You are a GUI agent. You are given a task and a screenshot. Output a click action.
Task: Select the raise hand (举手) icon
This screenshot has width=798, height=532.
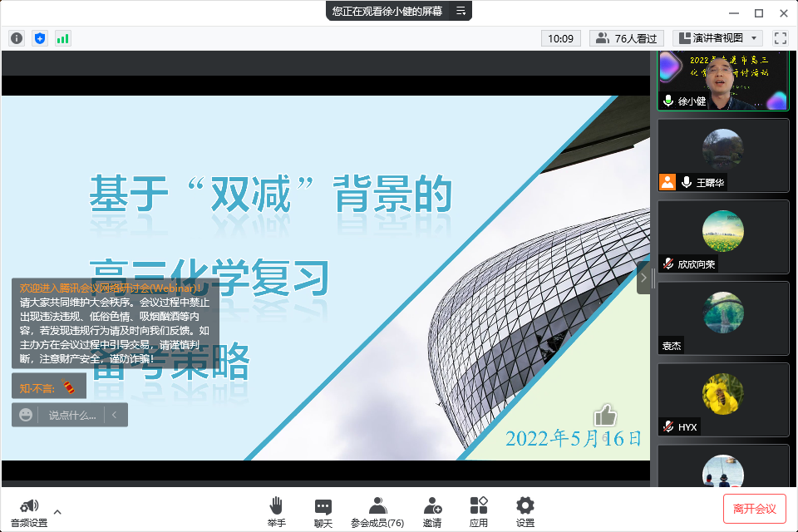[x=277, y=507]
